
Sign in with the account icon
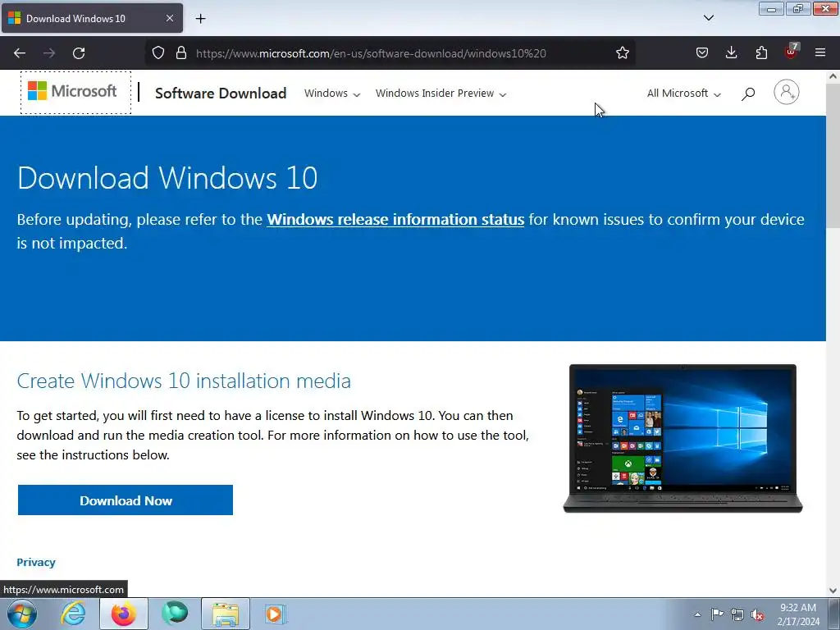(x=787, y=92)
